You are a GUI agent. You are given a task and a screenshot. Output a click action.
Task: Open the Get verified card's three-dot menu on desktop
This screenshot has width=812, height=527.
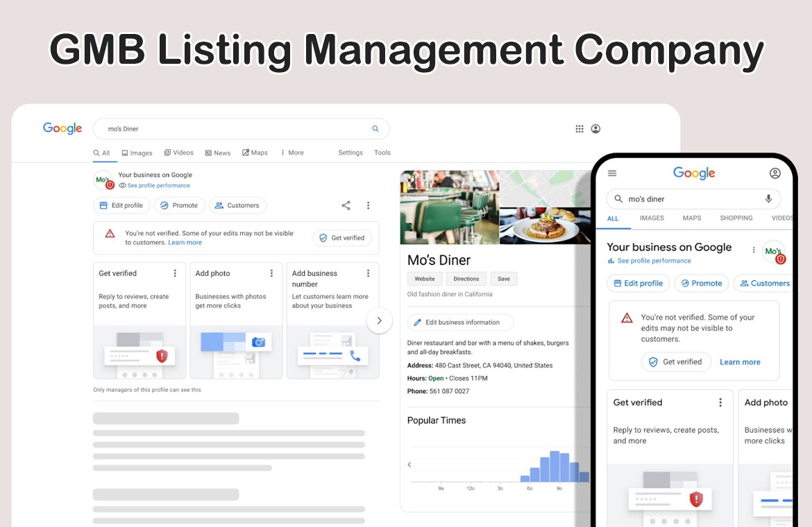tap(175, 273)
